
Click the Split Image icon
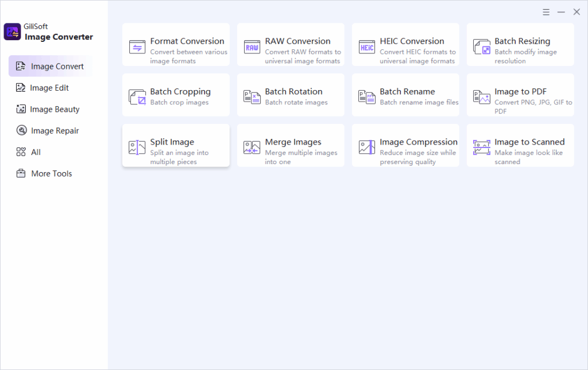(x=137, y=147)
